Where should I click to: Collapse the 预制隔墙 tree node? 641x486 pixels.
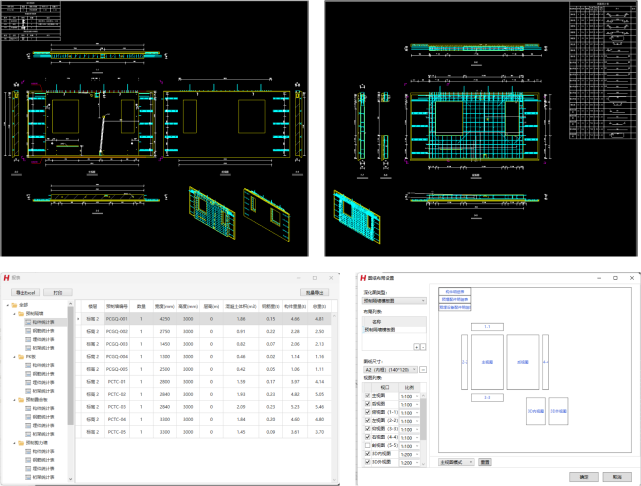(x=13, y=313)
